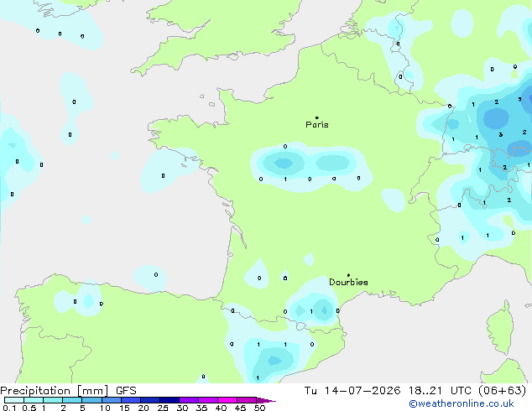Click the Dourbies city label
532x411 pixels.
pos(348,282)
